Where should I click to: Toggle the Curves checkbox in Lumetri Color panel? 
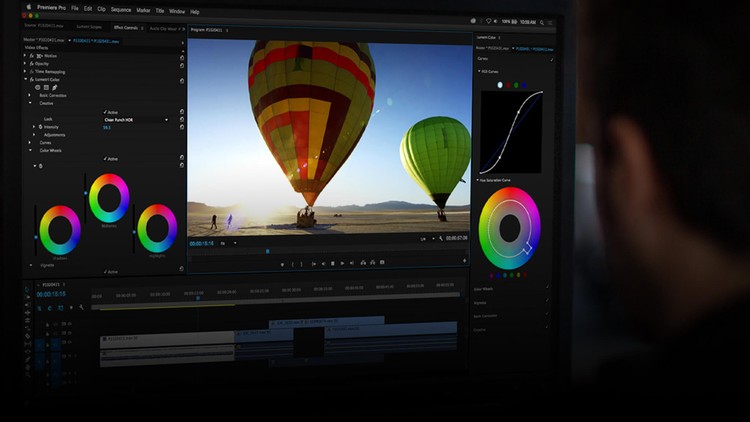point(552,59)
